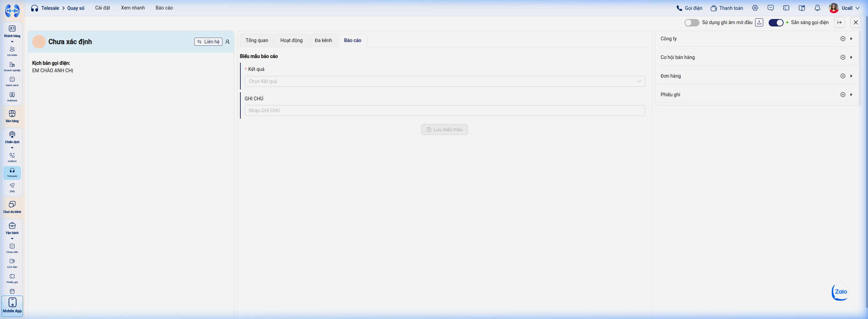Select the Telesale sidebar icon
868x319 pixels.
[x=12, y=173]
